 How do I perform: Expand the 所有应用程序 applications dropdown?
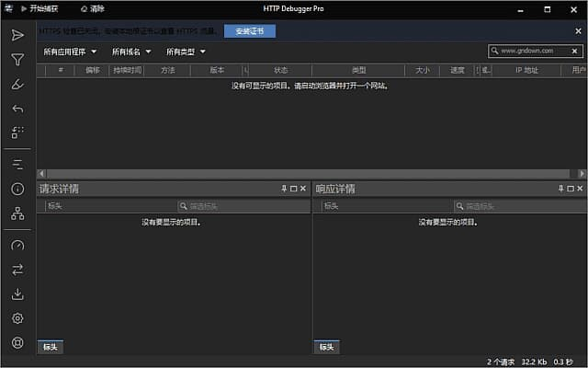point(70,52)
